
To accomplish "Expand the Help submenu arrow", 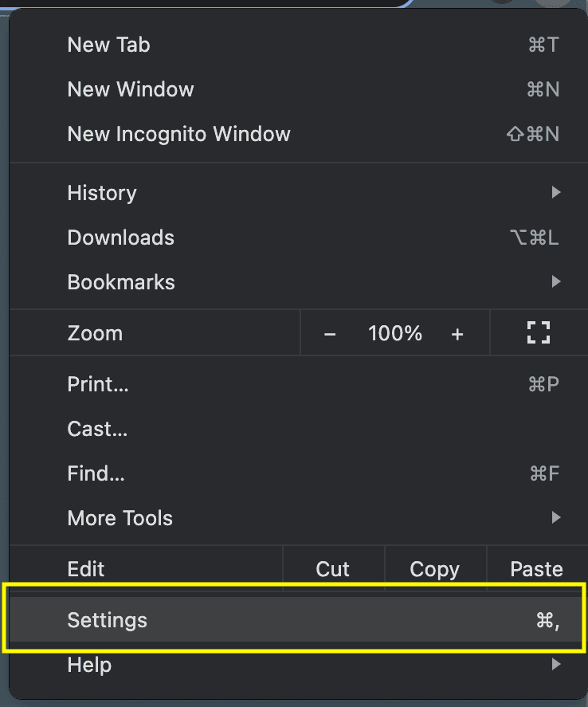I will 556,664.
